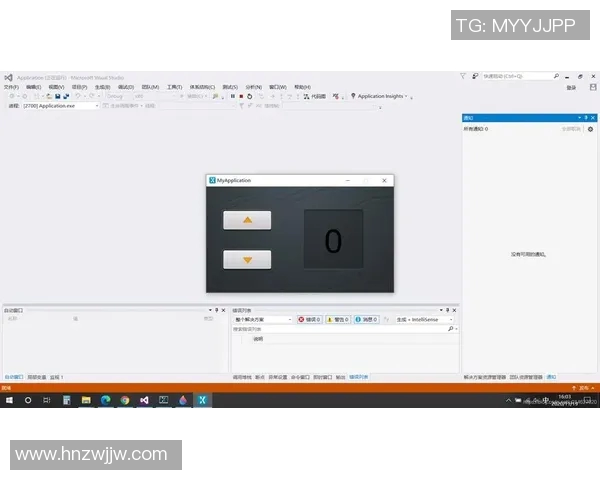Toggle the errors (错误 0) filter

310,319
